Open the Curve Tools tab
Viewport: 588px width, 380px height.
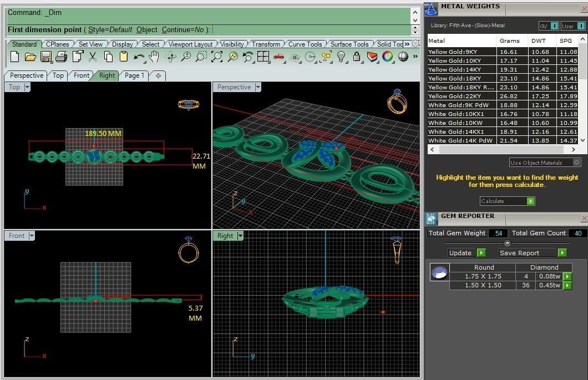[x=305, y=44]
